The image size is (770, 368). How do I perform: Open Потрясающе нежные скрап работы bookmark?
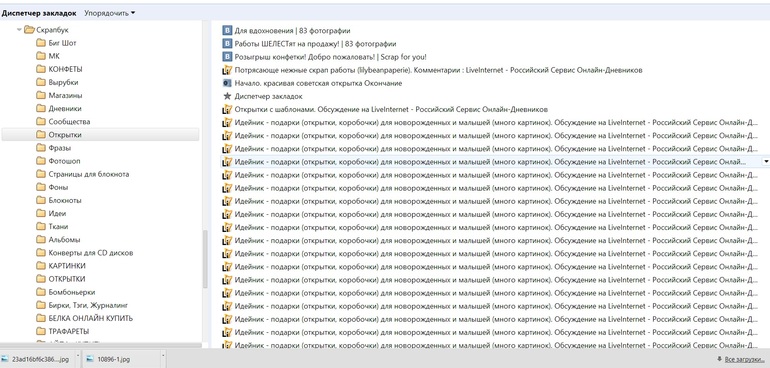pos(438,70)
